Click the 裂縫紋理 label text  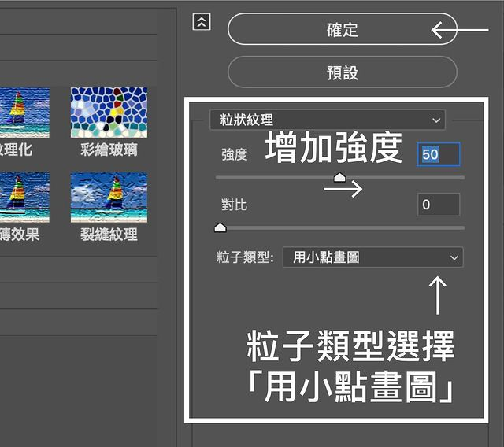point(109,234)
